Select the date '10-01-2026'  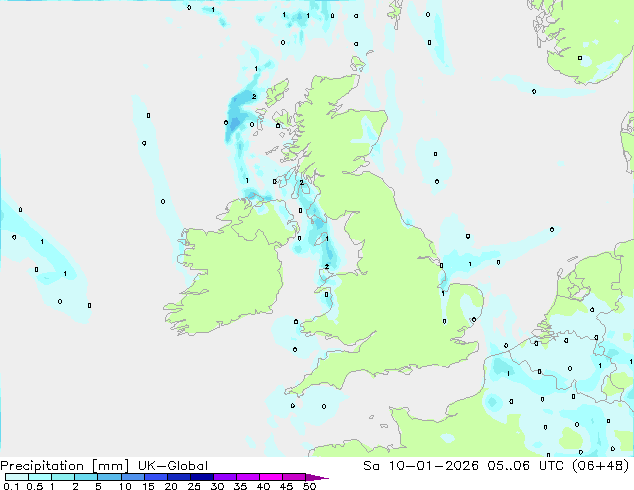(433, 466)
